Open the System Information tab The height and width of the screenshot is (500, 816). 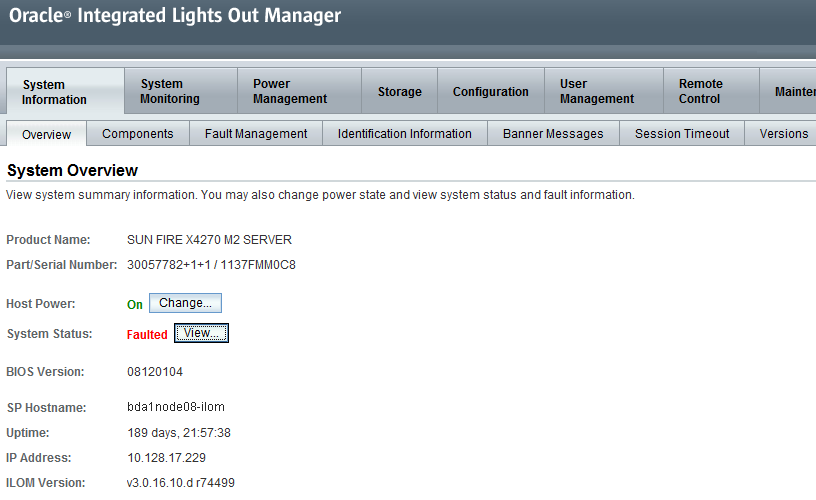[x=65, y=92]
